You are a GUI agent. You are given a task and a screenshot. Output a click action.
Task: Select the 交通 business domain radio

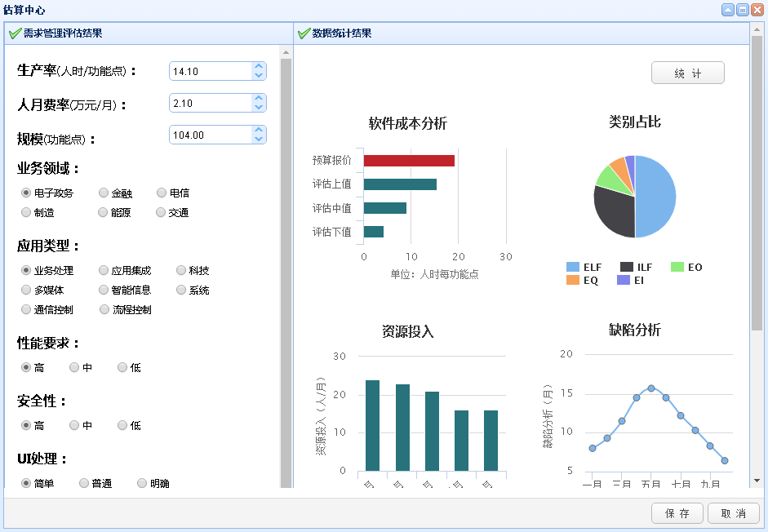point(161,212)
